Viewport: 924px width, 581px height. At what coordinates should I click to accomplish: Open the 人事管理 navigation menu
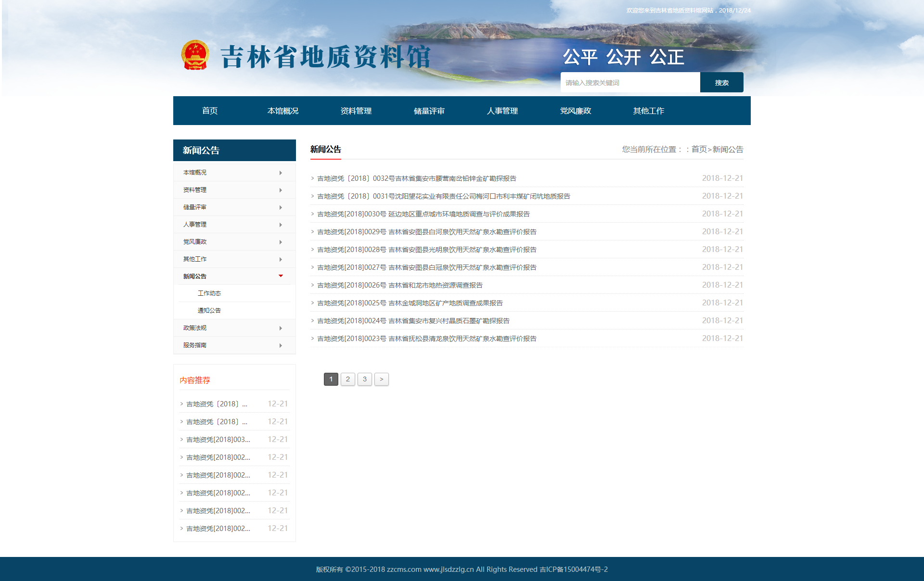point(502,111)
